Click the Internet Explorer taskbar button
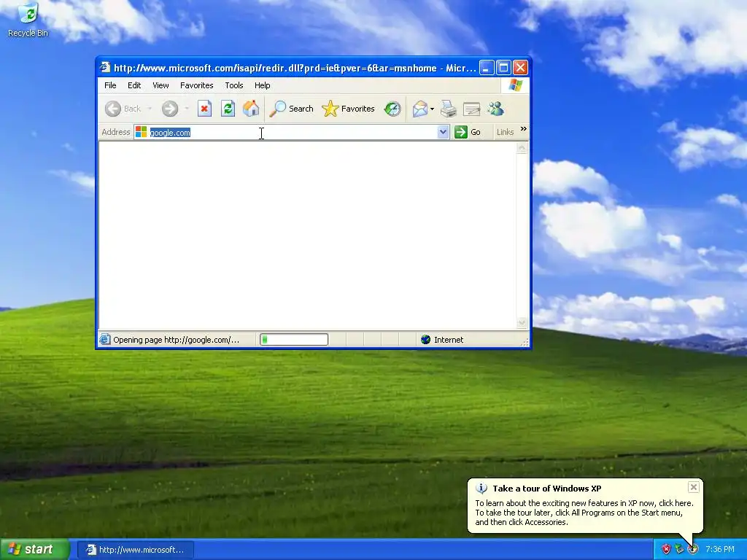The image size is (747, 560). tap(135, 550)
